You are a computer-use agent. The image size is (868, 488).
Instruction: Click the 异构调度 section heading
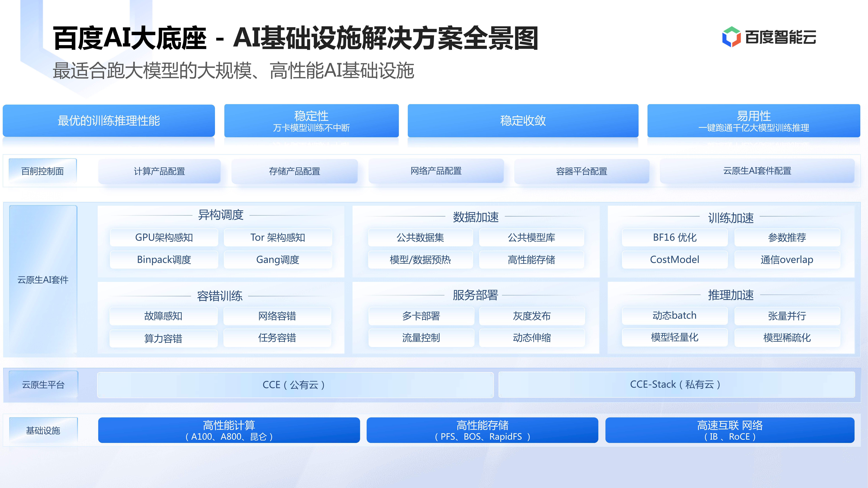pyautogui.click(x=221, y=215)
